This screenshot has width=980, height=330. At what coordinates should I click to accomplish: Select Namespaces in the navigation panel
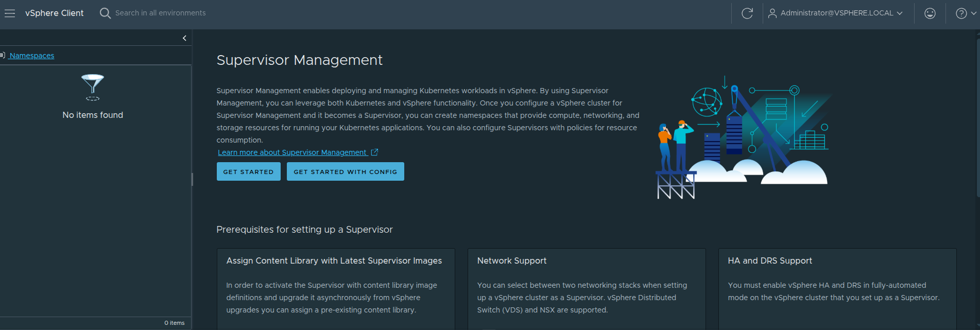31,56
